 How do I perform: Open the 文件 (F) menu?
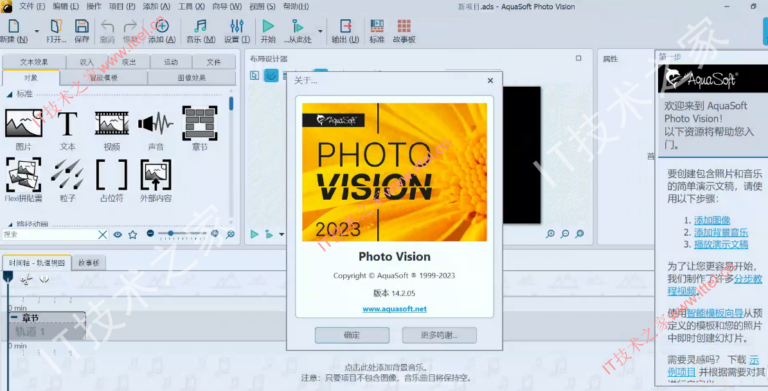pyautogui.click(x=32, y=6)
